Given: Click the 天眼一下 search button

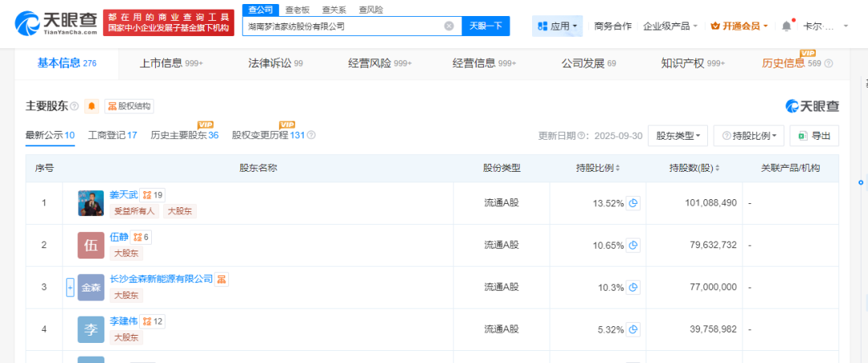Looking at the screenshot, I should tap(485, 26).
